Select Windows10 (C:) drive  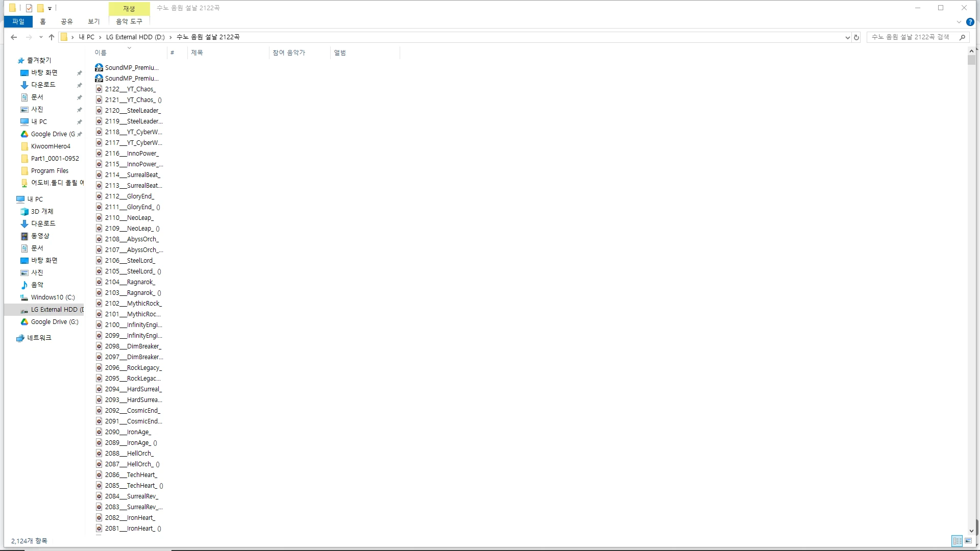pos(53,297)
